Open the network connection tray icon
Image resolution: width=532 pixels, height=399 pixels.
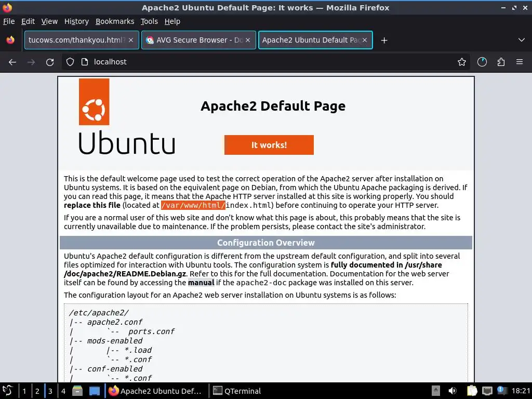[x=487, y=391]
